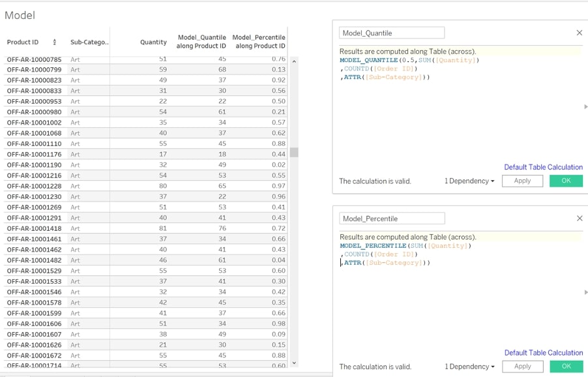The width and height of the screenshot is (588, 377).
Task: Select the OFF-AR-10001546 row
Action: coord(145,292)
